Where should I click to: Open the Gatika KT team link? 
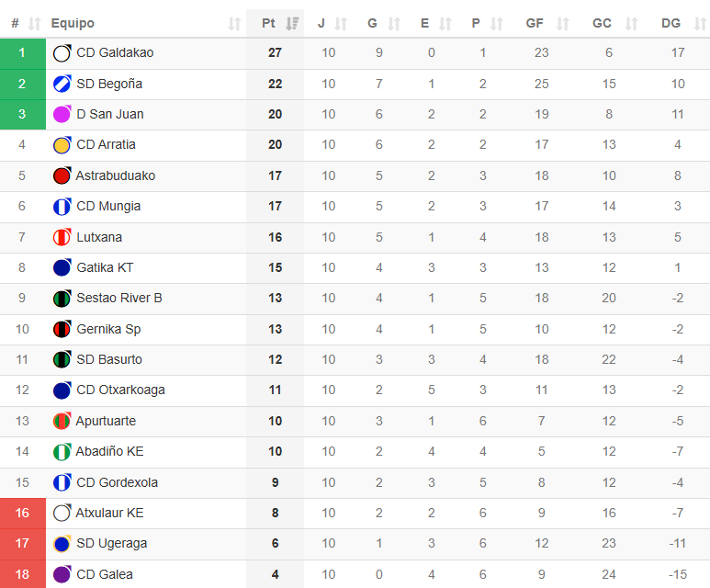[x=105, y=267]
